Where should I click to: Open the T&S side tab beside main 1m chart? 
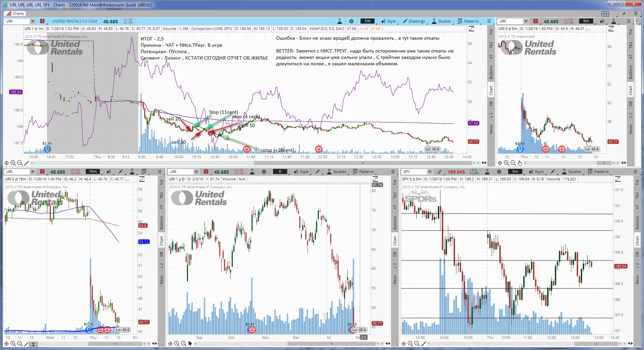coord(491,44)
